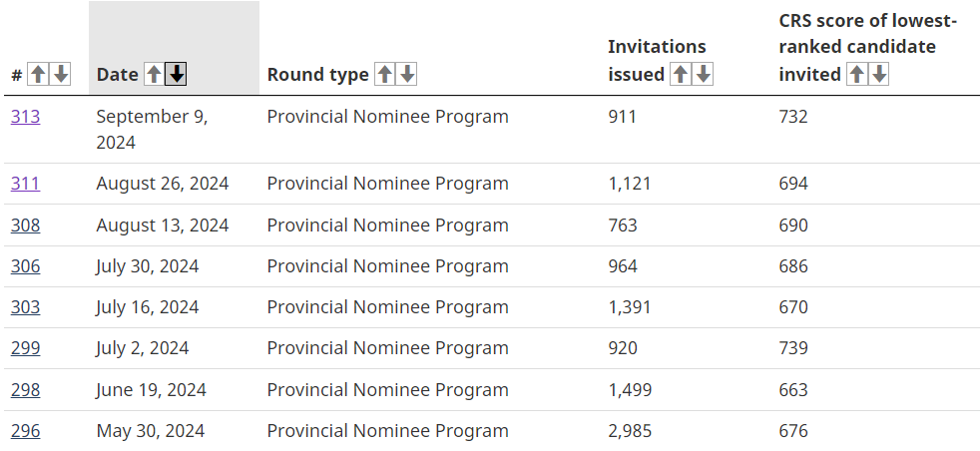Visit round 296 link
This screenshot has width=980, height=451.
(x=25, y=431)
